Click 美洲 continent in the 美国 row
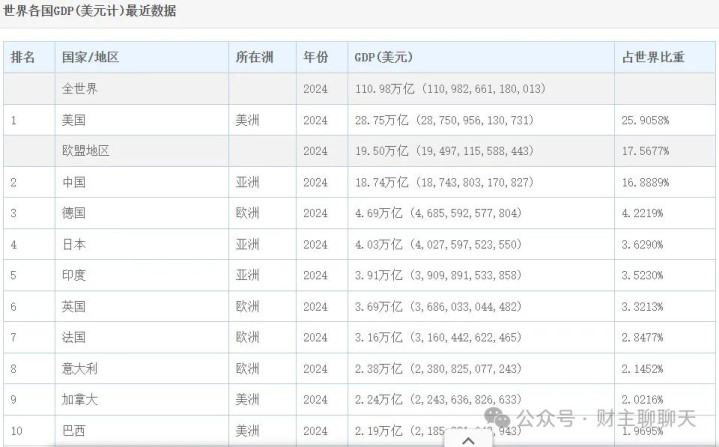719x447 pixels. (x=247, y=120)
